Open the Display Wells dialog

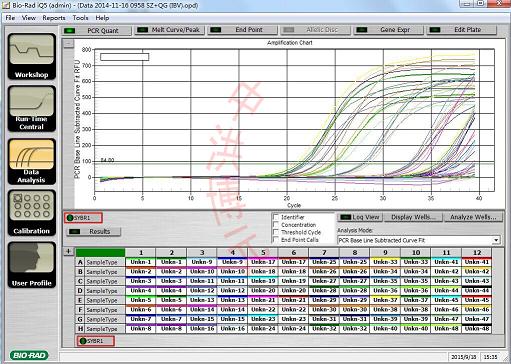pyautogui.click(x=413, y=217)
